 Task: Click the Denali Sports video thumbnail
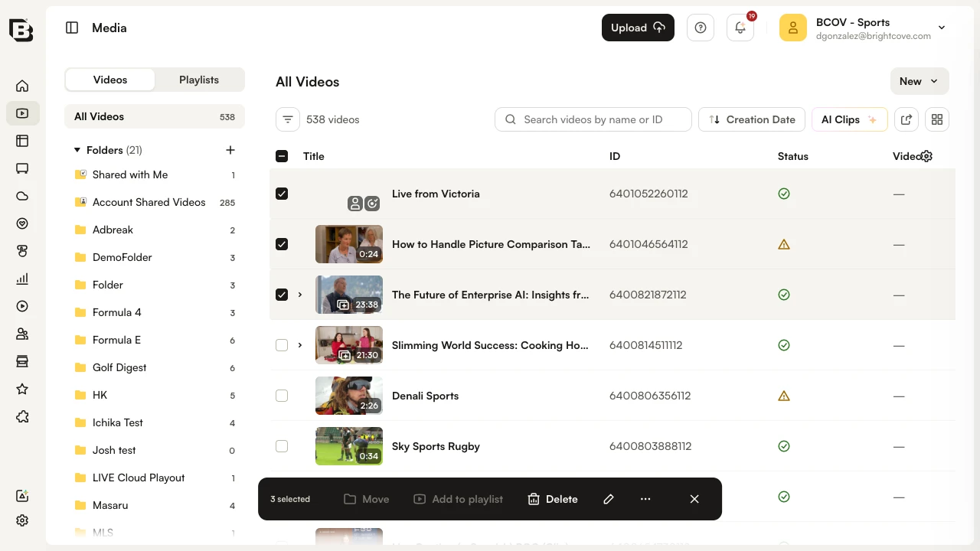coord(349,396)
